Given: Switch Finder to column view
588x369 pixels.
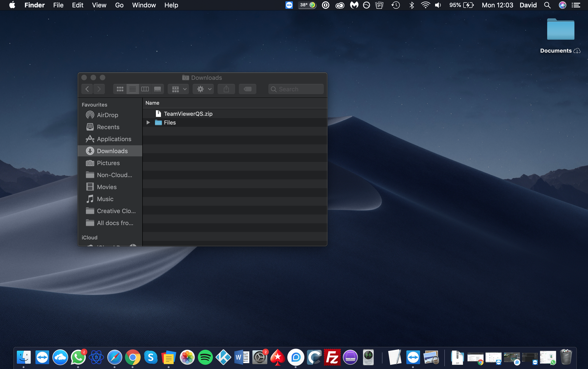Looking at the screenshot, I should click(145, 89).
